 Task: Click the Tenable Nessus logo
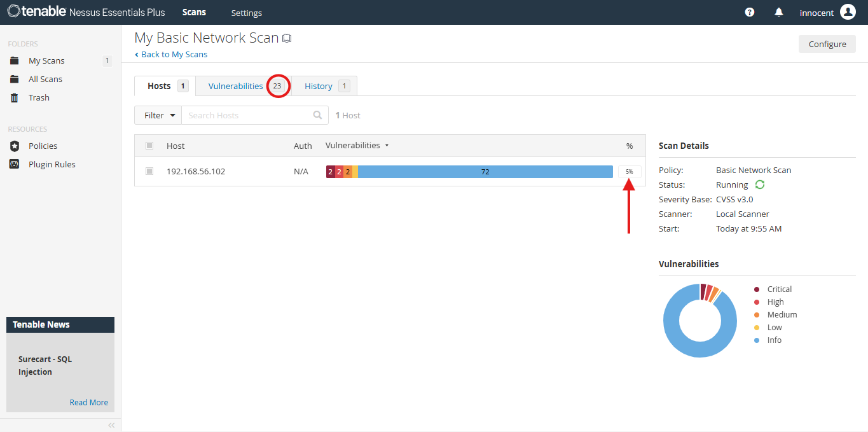tap(86, 12)
